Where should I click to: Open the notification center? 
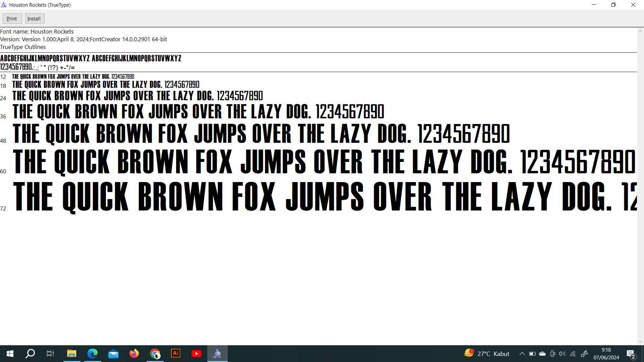coord(631,354)
